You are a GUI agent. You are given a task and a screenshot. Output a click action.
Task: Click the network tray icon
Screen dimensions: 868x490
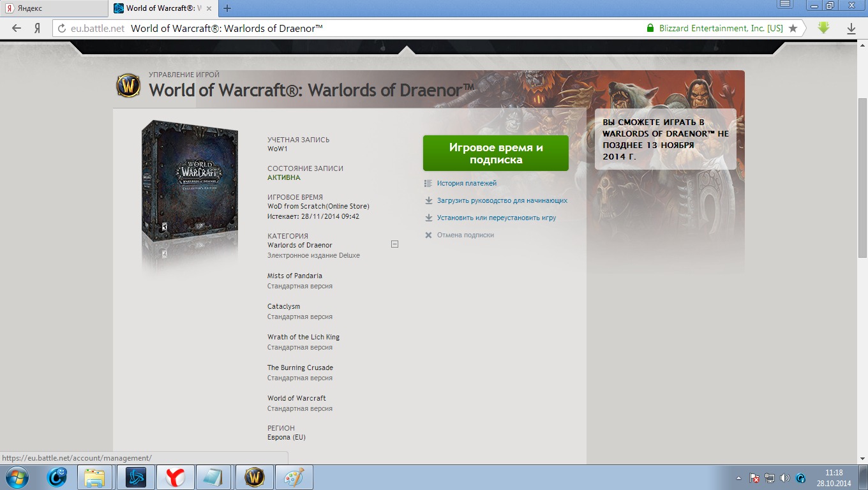click(770, 478)
